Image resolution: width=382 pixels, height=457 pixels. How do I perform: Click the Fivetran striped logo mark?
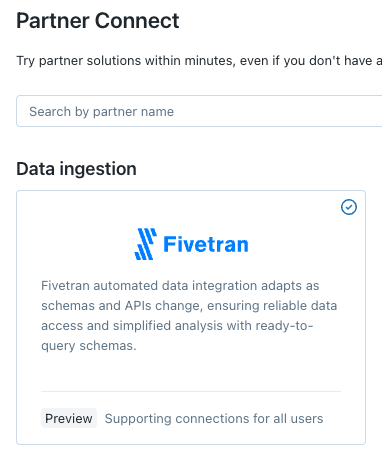(146, 244)
